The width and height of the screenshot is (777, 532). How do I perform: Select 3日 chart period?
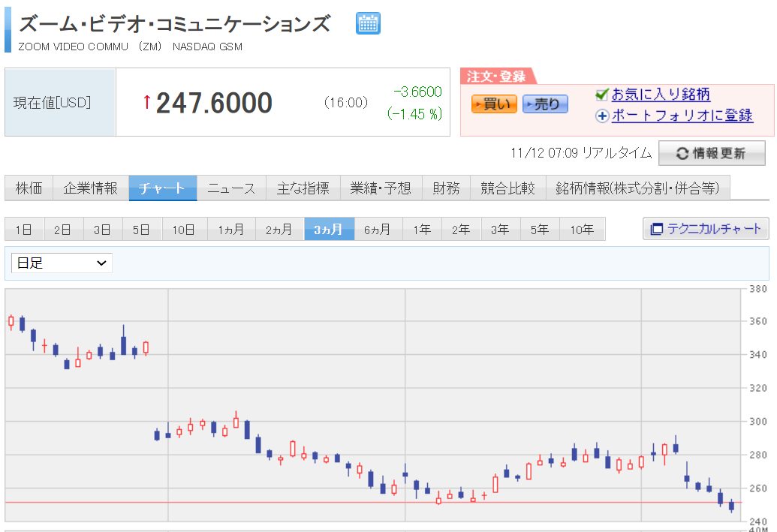(x=103, y=230)
